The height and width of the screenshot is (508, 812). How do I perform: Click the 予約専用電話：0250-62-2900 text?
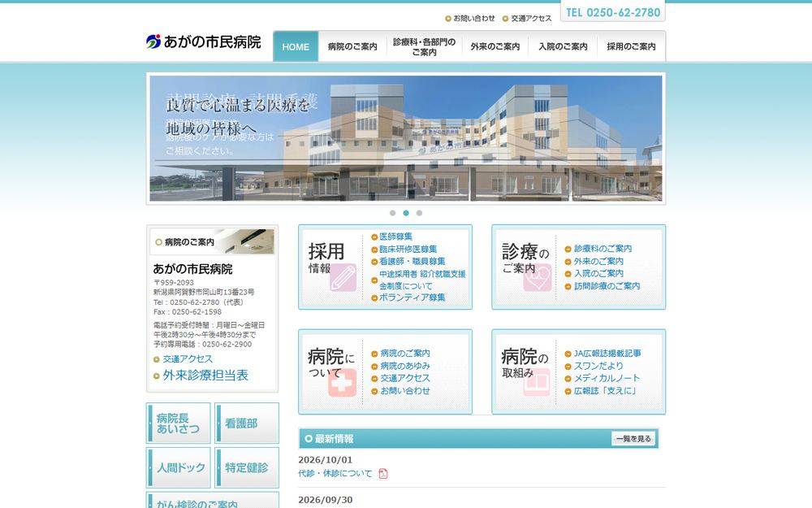point(202,344)
